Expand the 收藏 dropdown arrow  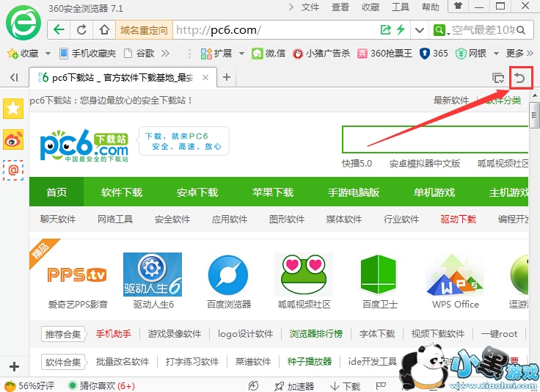pyautogui.click(x=48, y=54)
